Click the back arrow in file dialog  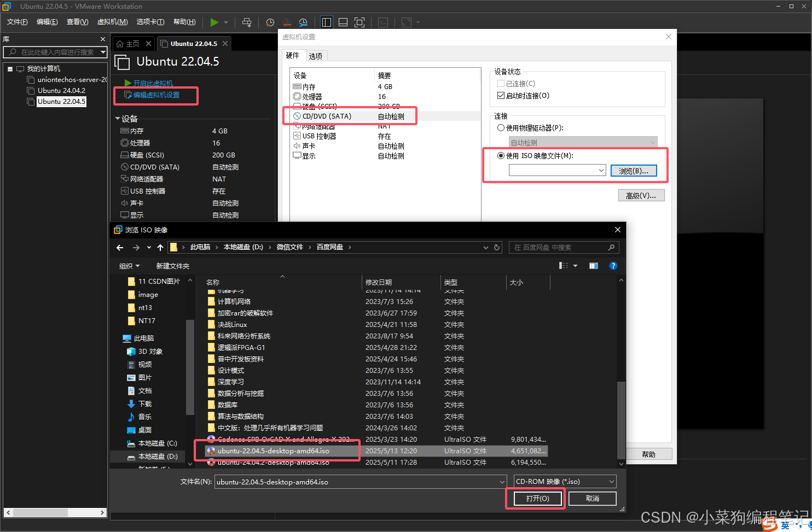120,248
